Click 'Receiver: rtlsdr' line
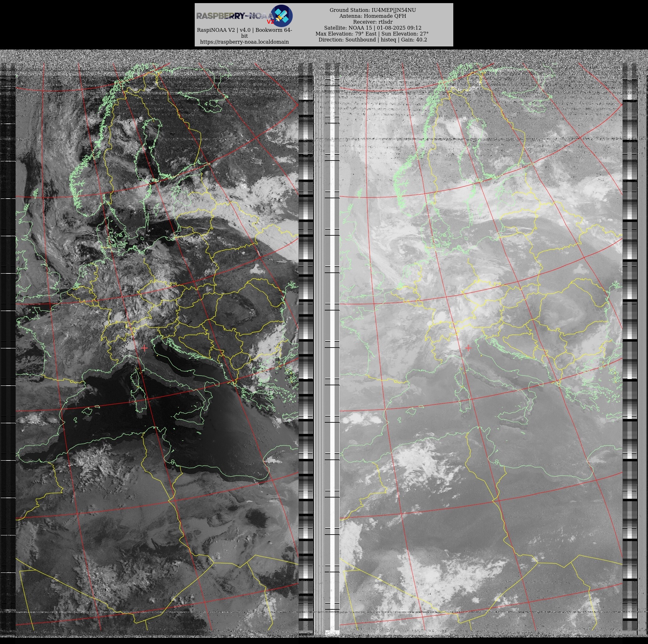The width and height of the screenshot is (648, 644). coord(373,22)
